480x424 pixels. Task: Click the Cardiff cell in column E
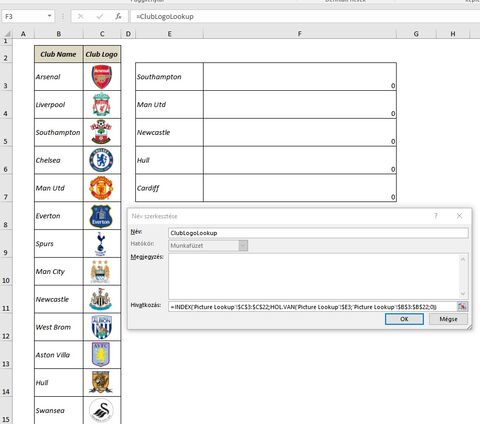pyautogui.click(x=169, y=188)
